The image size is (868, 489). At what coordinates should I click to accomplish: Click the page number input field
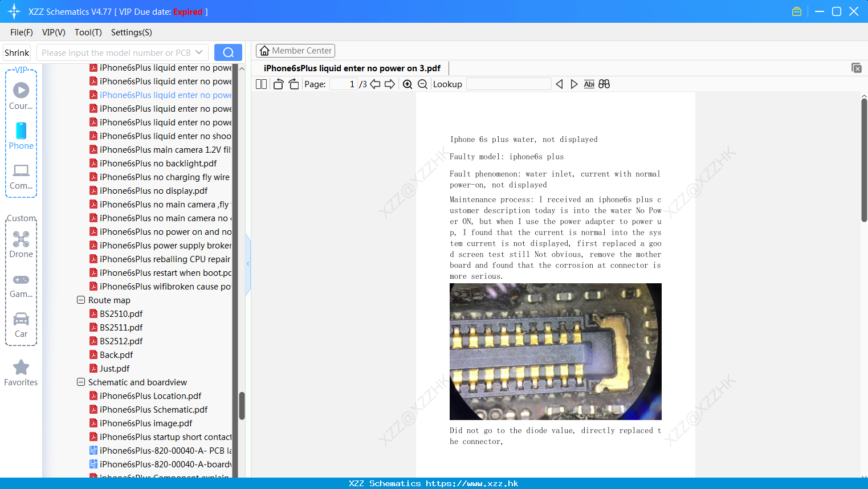click(343, 84)
